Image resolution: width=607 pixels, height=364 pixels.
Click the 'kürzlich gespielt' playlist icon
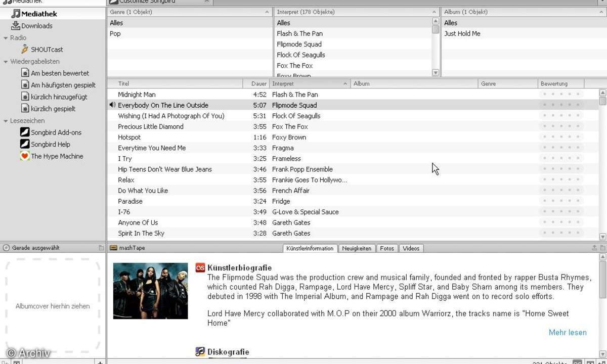[x=25, y=109]
